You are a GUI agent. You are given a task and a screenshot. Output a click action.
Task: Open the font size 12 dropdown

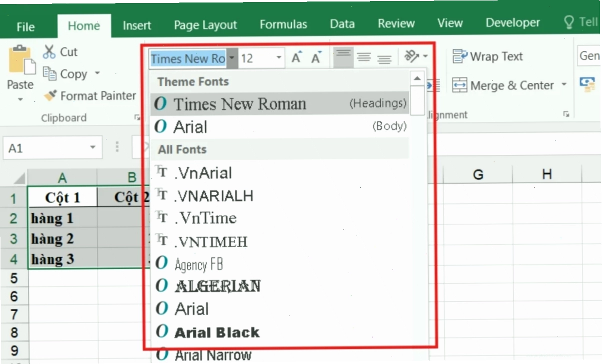(x=279, y=58)
